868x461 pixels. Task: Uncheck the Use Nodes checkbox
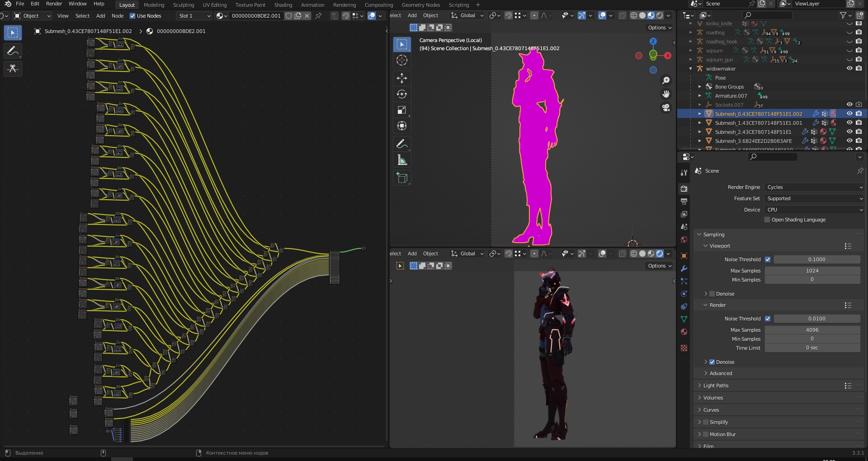132,16
